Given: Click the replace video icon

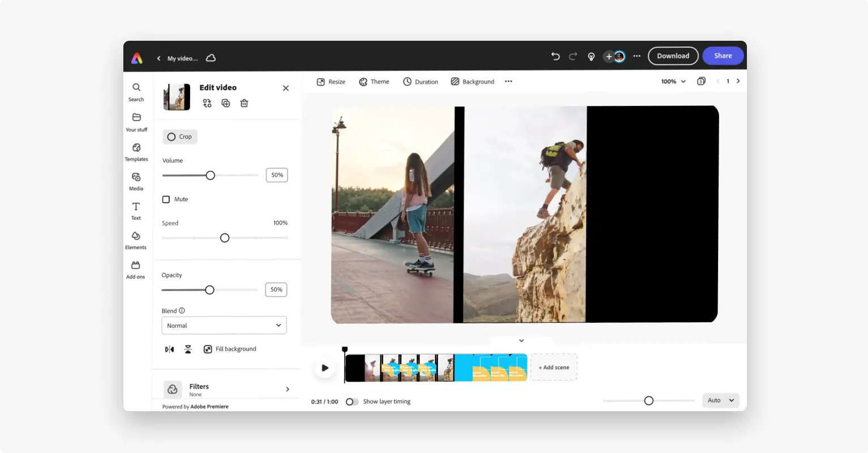Looking at the screenshot, I should coord(207,103).
